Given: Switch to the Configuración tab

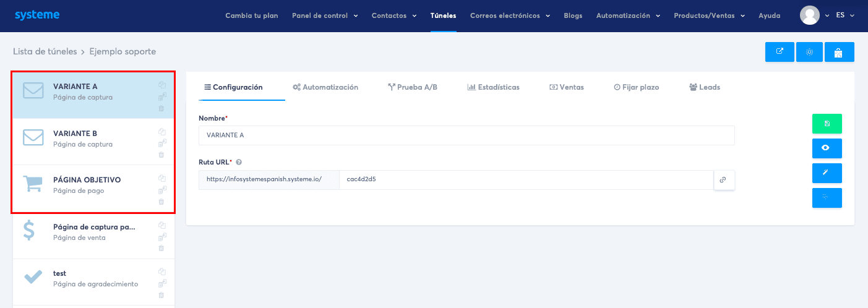Looking at the screenshot, I should 233,87.
